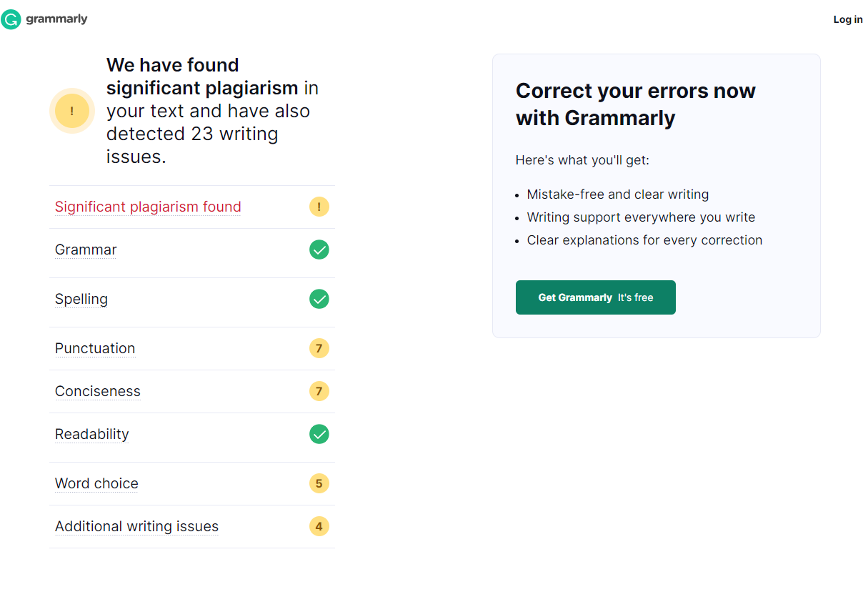868x612 pixels.
Task: Click Log in at top right
Action: click(847, 19)
